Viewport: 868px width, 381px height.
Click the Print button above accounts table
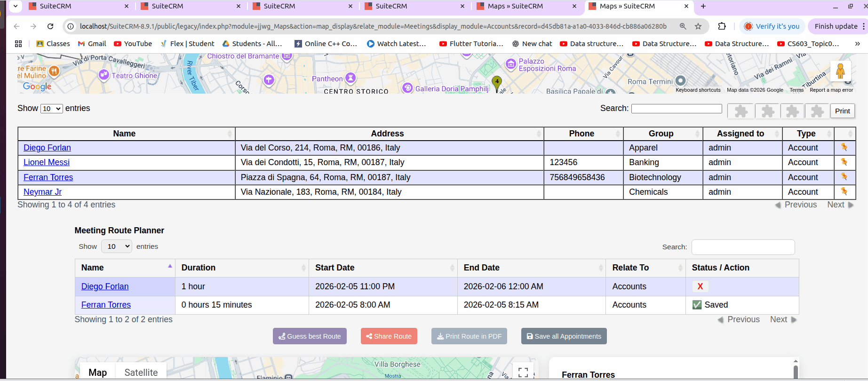(x=842, y=111)
